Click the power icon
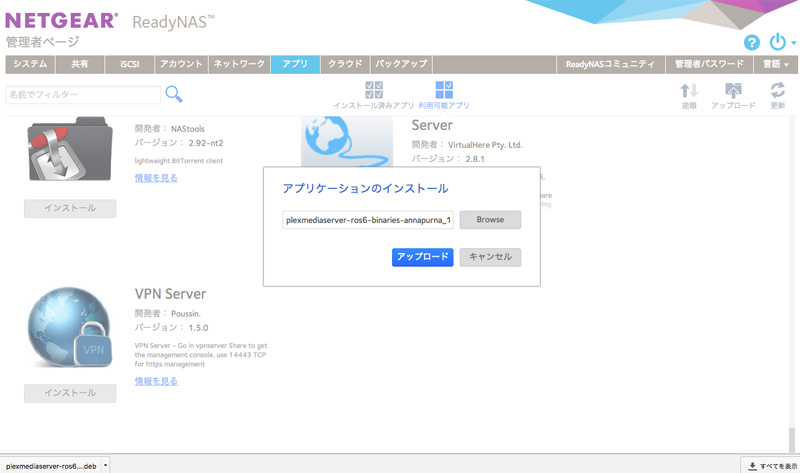The width and height of the screenshot is (800, 473). point(777,42)
